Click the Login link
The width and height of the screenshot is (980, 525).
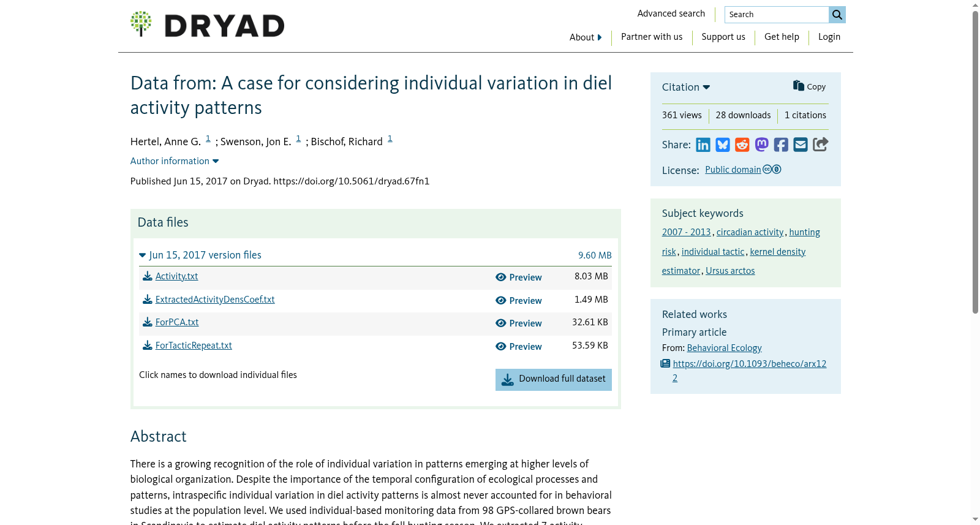829,37
